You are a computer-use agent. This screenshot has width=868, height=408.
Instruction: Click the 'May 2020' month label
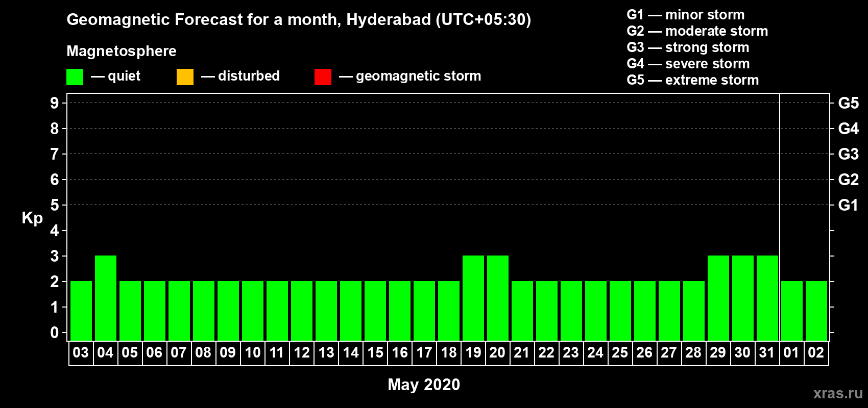(424, 385)
